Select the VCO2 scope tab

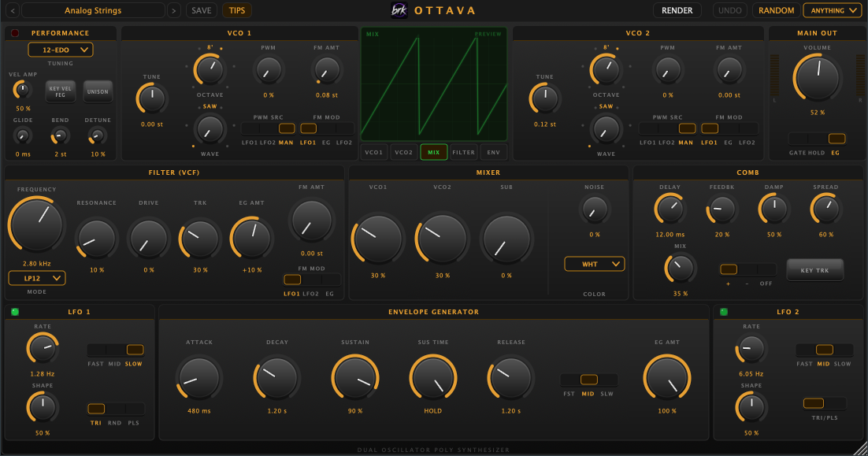tap(403, 152)
